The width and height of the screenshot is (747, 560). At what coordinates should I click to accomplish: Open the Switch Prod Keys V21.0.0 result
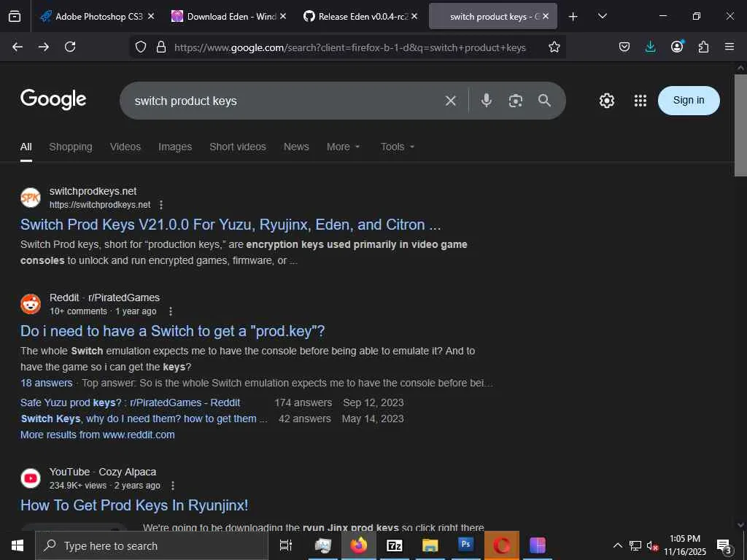[x=231, y=225]
